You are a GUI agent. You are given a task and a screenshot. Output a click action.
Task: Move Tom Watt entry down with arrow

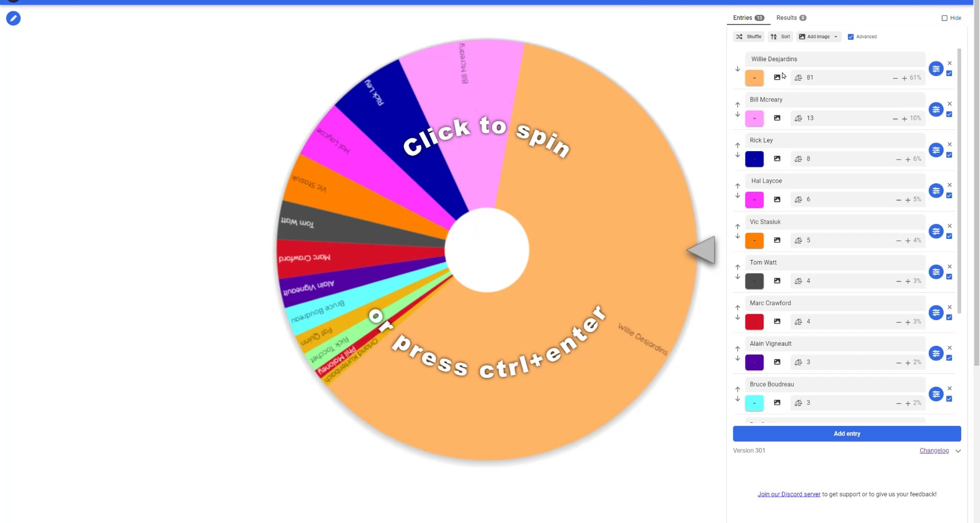(x=738, y=277)
